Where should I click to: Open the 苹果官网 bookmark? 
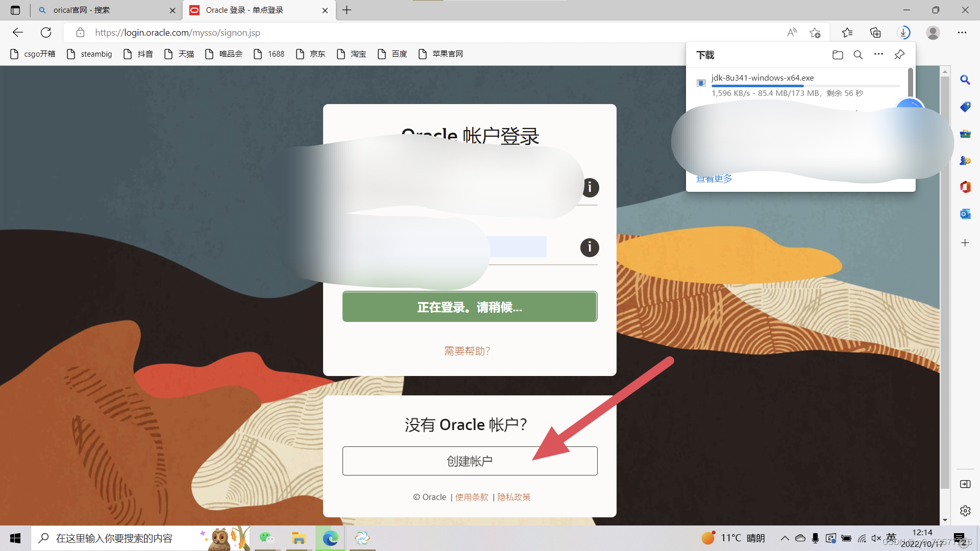(441, 54)
